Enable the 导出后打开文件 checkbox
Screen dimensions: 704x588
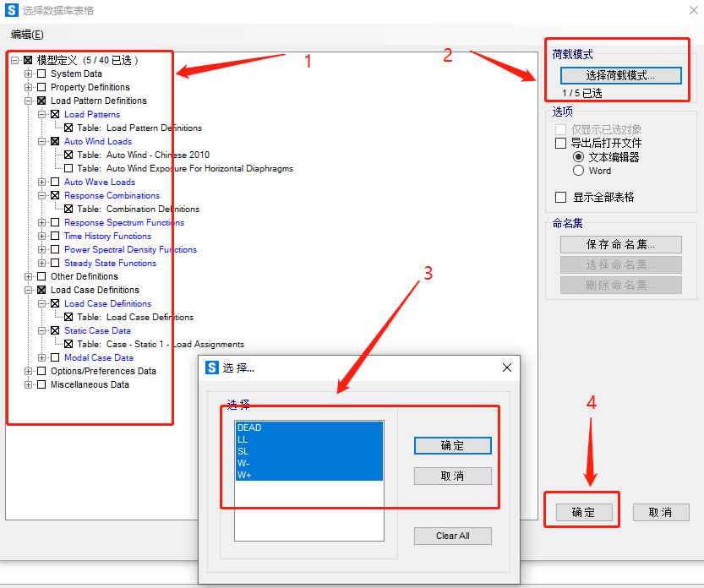(561, 143)
